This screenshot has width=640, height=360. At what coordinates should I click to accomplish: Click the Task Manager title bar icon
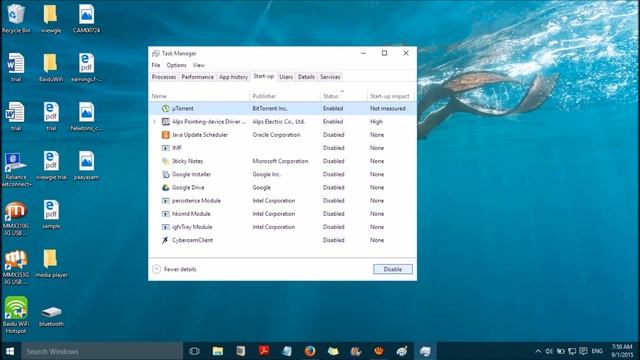tap(156, 53)
